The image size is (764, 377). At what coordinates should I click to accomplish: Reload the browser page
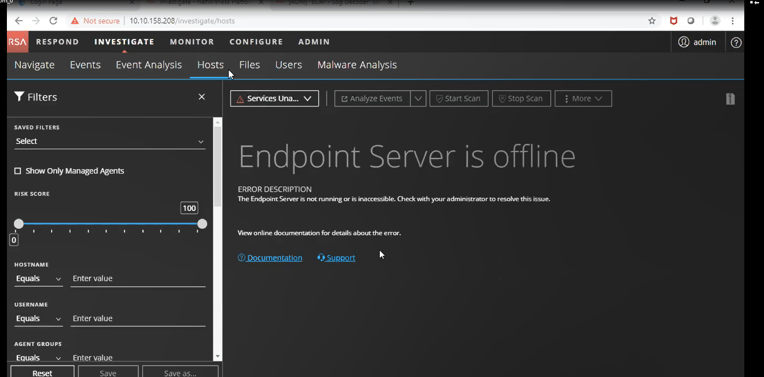click(54, 21)
